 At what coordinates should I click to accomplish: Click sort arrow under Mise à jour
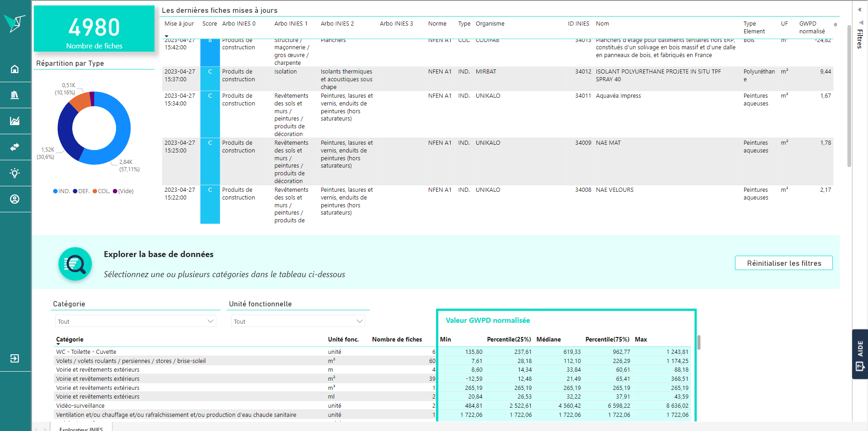pos(166,36)
